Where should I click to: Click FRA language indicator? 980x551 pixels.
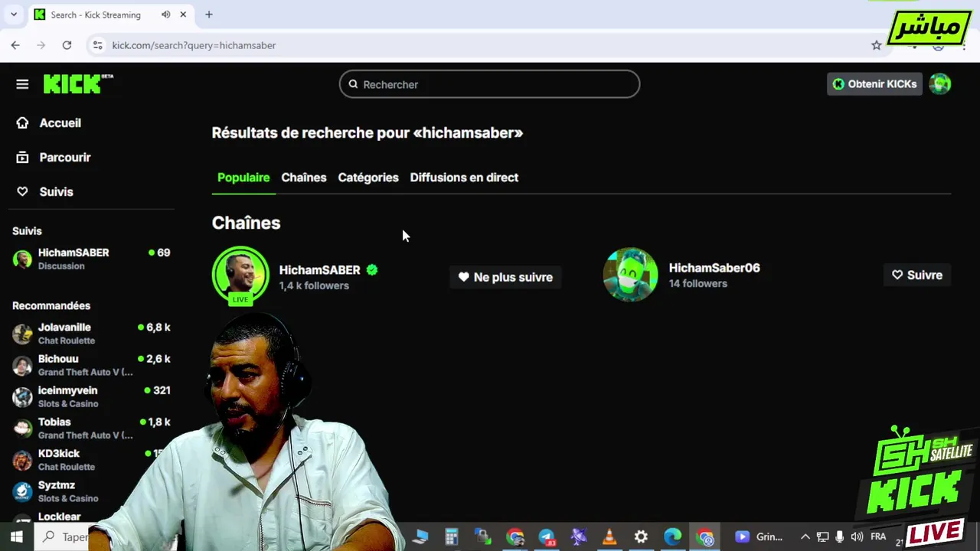point(878,537)
